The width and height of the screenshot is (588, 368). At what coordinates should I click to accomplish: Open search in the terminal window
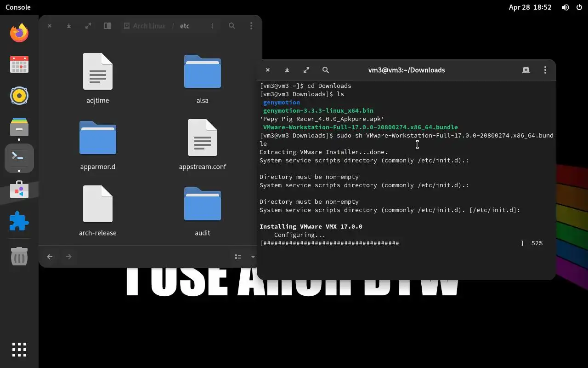326,70
